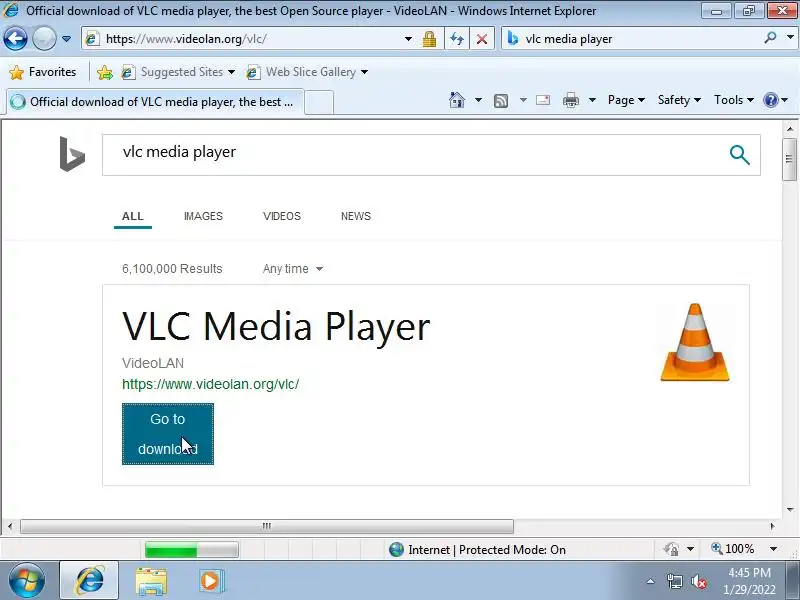This screenshot has width=800, height=600.
Task: Click the VideoLAN publisher text
Action: point(153,363)
